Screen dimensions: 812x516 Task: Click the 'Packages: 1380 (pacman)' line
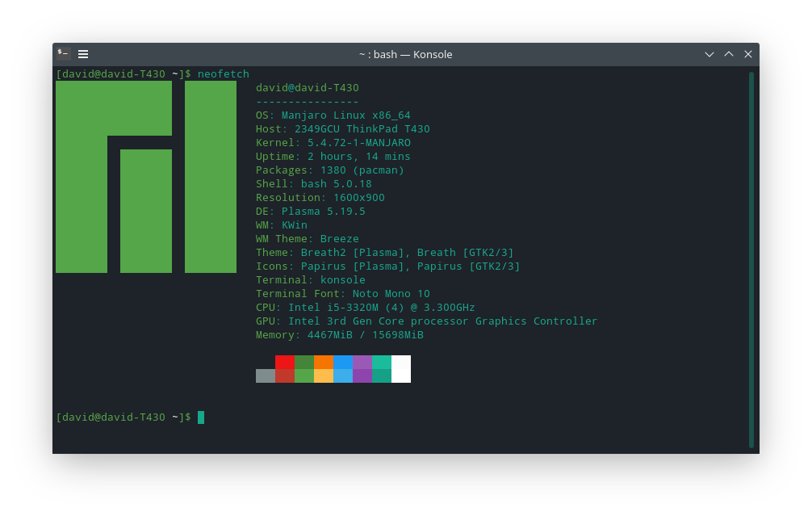click(x=330, y=170)
